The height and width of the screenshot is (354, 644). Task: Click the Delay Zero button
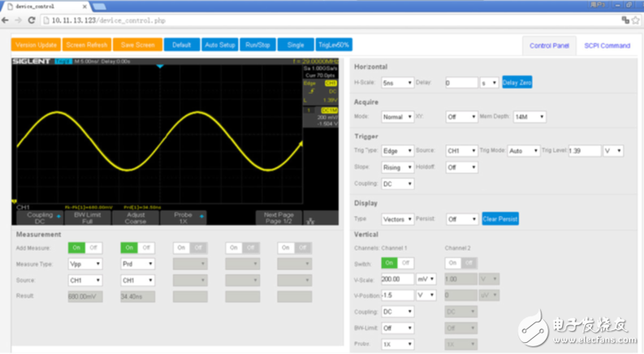[x=517, y=83]
